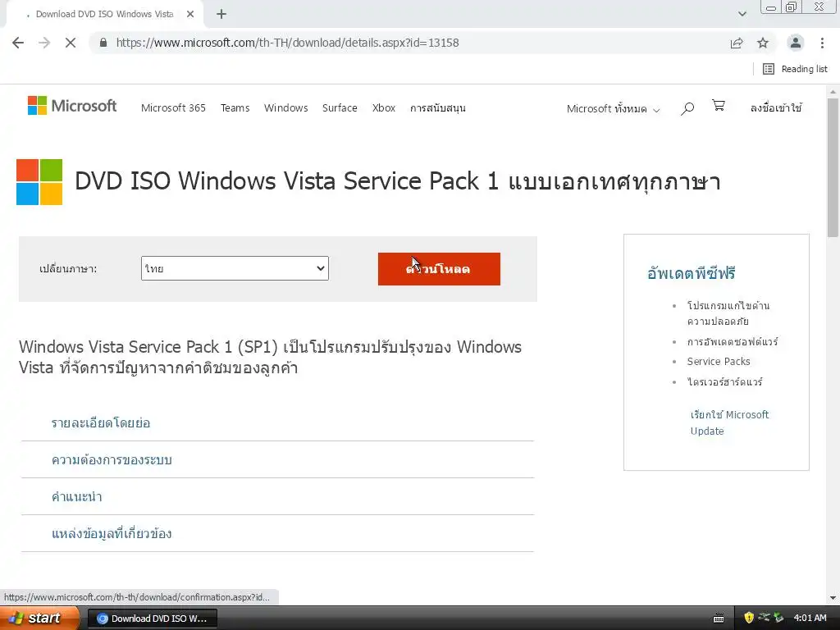Click the padlock site info icon
The image size is (840, 630).
[x=103, y=43]
